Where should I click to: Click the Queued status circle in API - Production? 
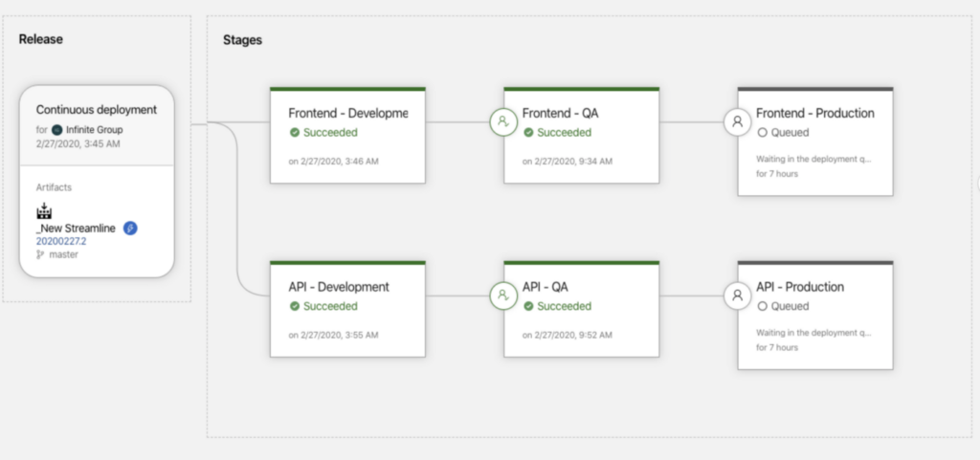tap(762, 306)
